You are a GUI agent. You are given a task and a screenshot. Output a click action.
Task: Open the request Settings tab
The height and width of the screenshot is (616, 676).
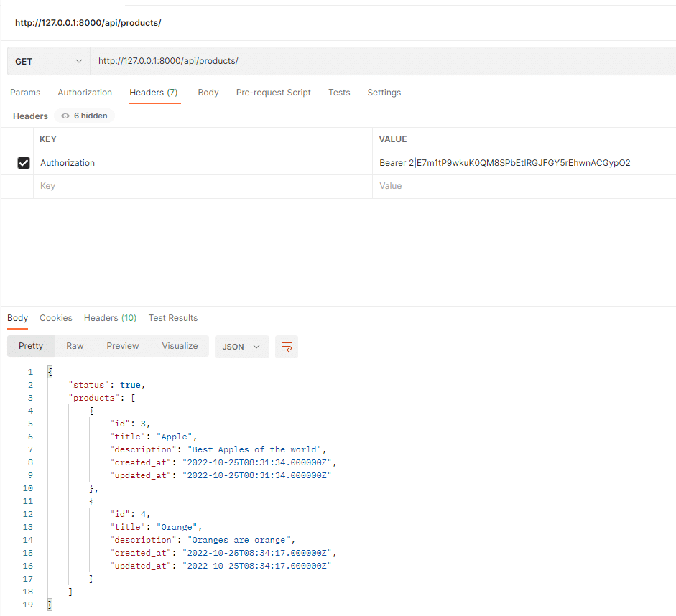pos(384,93)
